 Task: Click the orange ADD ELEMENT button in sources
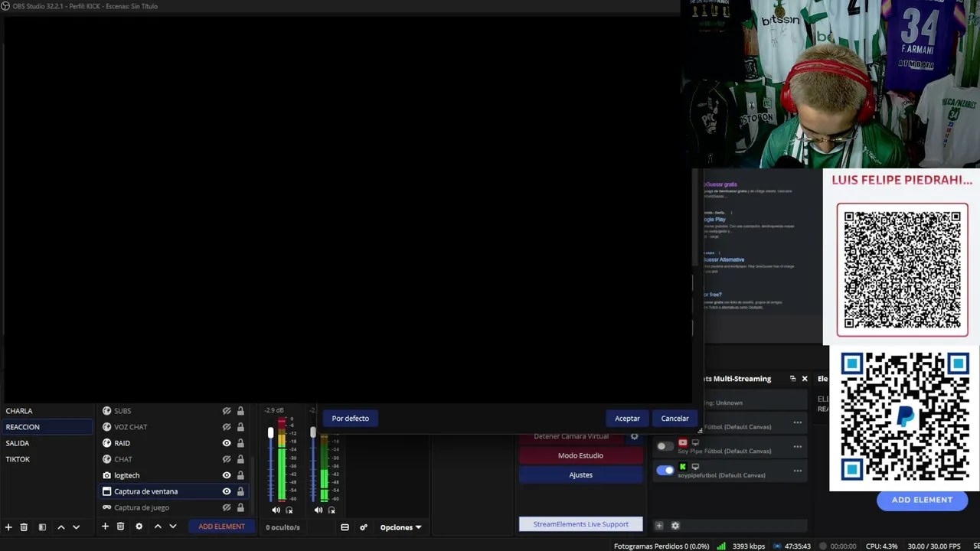coord(222,527)
